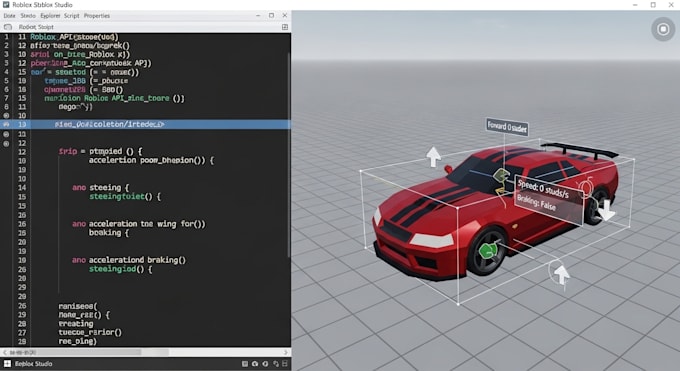This screenshot has width=680, height=371.
Task: Click the Roblox Studio app icon in the title bar
Action: tap(6, 5)
